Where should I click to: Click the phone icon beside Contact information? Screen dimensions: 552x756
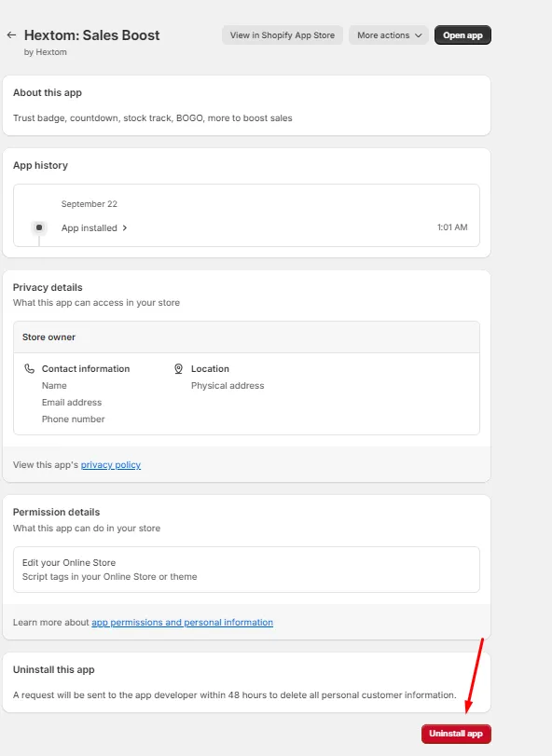(x=30, y=369)
